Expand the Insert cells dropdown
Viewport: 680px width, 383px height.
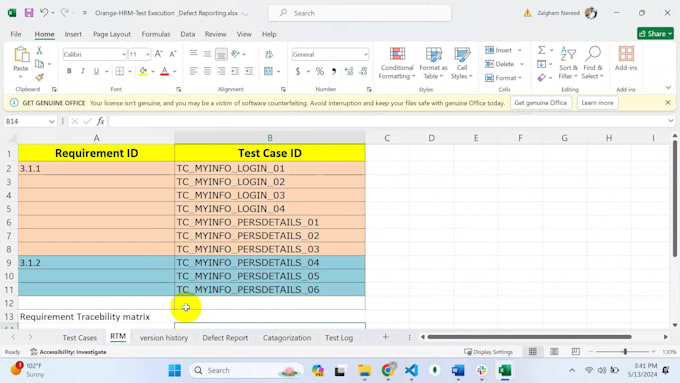[x=520, y=50]
